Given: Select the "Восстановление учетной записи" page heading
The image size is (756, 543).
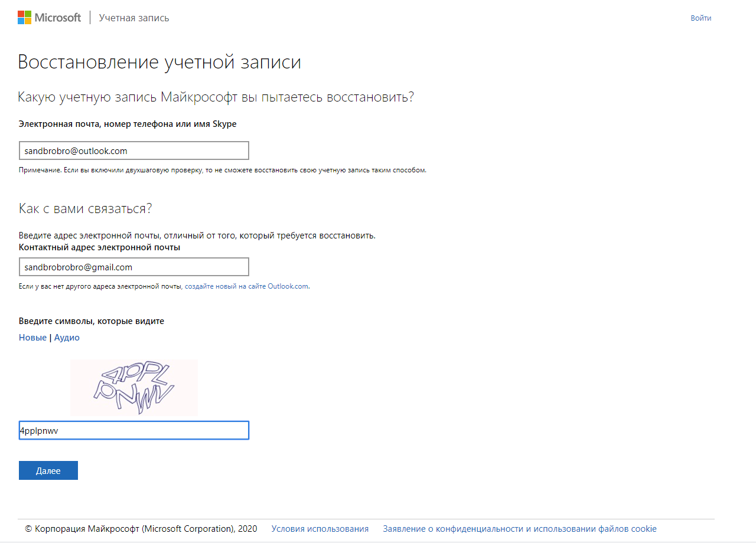Looking at the screenshot, I should (159, 62).
